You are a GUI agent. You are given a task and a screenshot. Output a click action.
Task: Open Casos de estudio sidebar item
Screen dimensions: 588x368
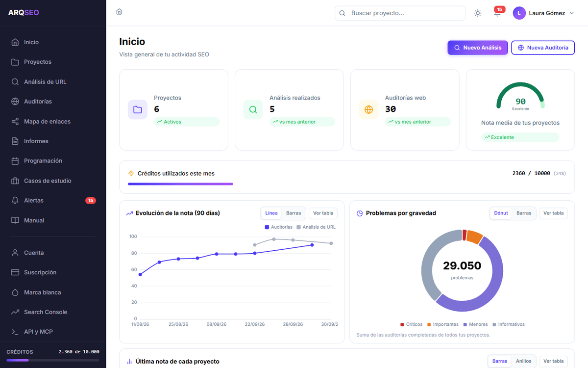click(53, 181)
